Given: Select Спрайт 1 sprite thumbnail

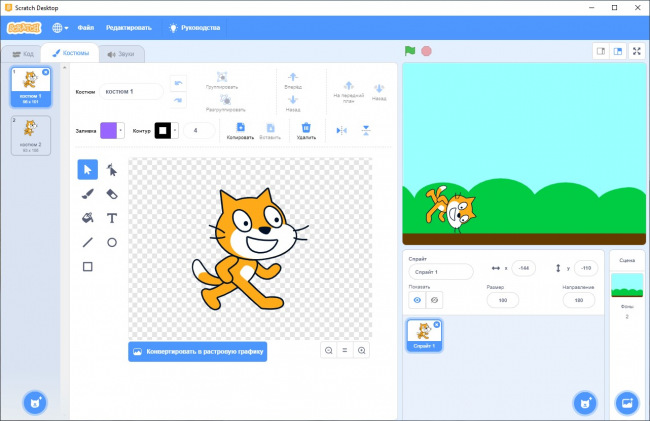Looking at the screenshot, I should click(424, 335).
